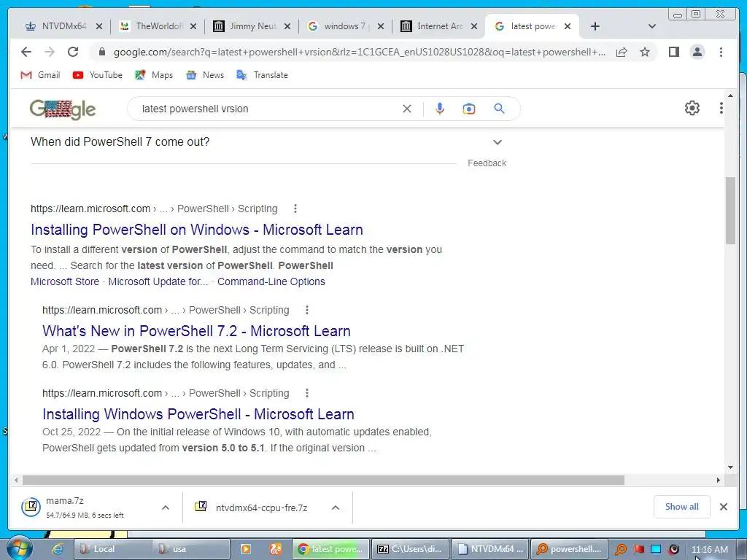Open Maps bookmark
Image resolution: width=747 pixels, height=560 pixels.
(x=154, y=75)
